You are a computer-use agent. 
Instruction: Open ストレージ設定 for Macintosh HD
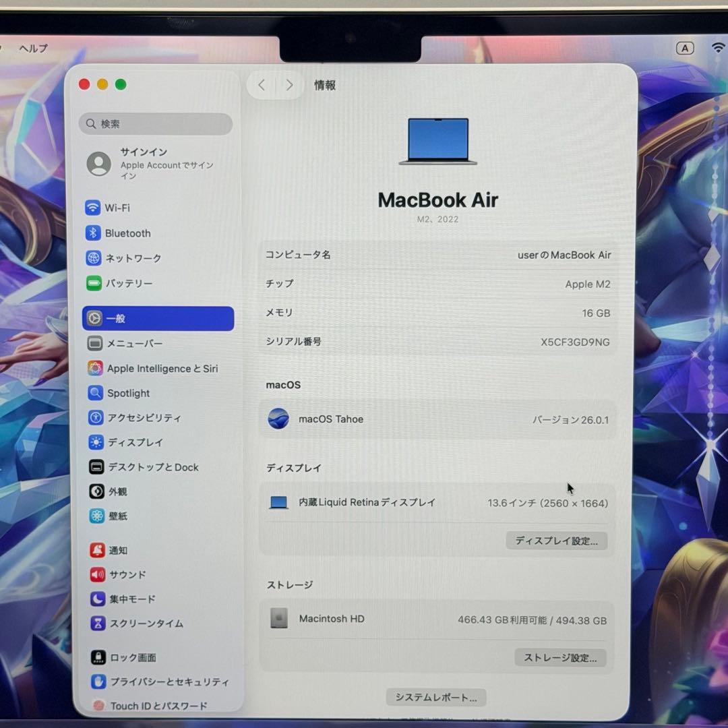(x=559, y=657)
